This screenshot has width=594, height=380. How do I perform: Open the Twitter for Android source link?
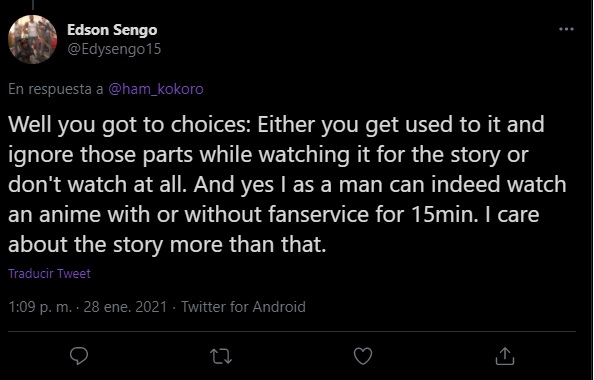(x=243, y=307)
